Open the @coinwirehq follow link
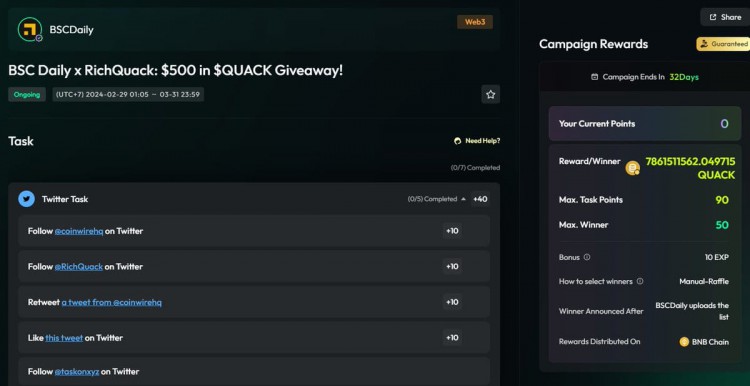750x386 pixels. (x=79, y=231)
